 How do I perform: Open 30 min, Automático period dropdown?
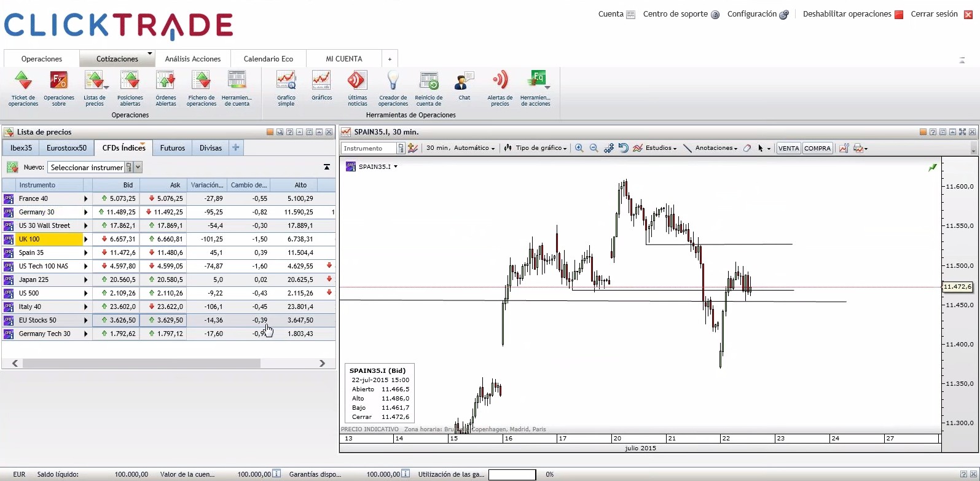point(460,148)
